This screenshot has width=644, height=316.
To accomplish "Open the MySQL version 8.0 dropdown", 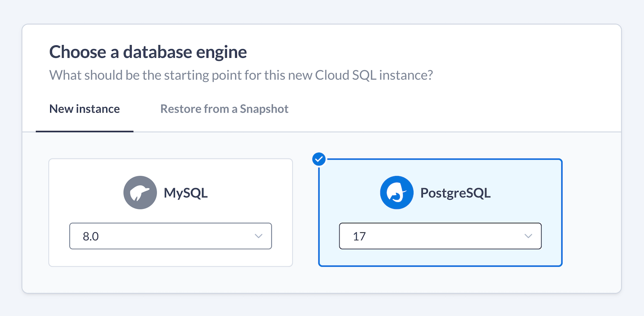I will click(x=171, y=236).
